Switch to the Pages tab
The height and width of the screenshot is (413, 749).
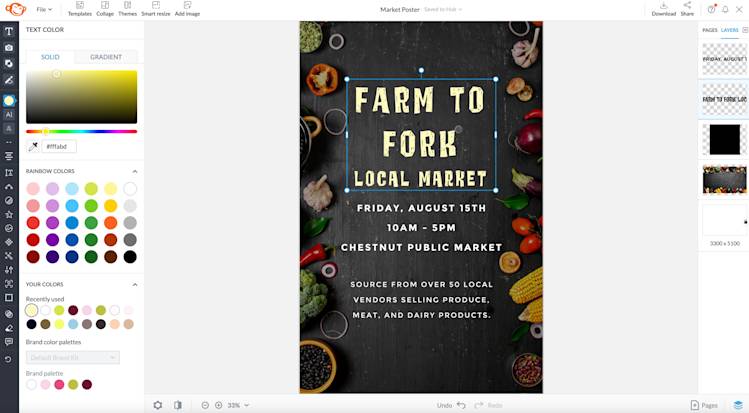click(x=709, y=30)
